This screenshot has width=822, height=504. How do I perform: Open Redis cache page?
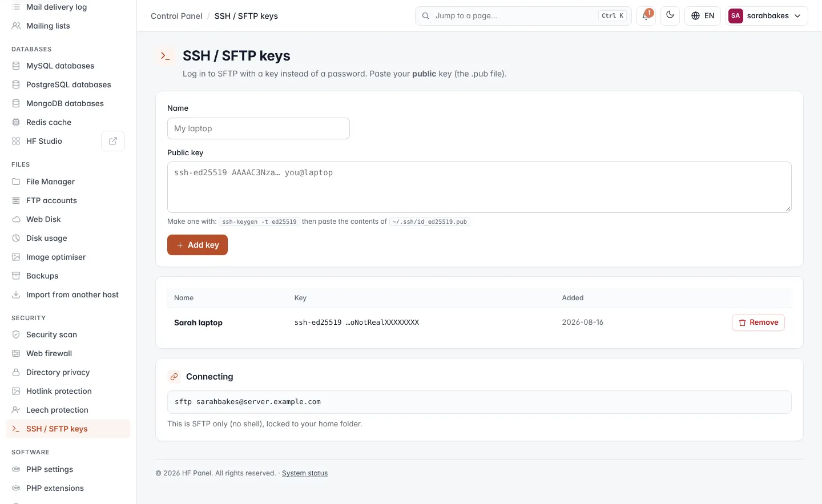[x=68, y=122]
